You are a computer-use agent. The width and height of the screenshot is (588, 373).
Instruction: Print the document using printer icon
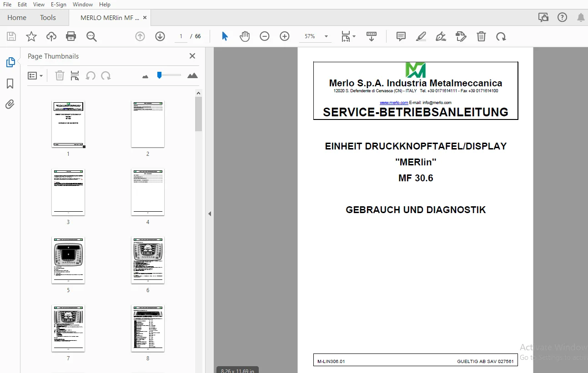71,37
